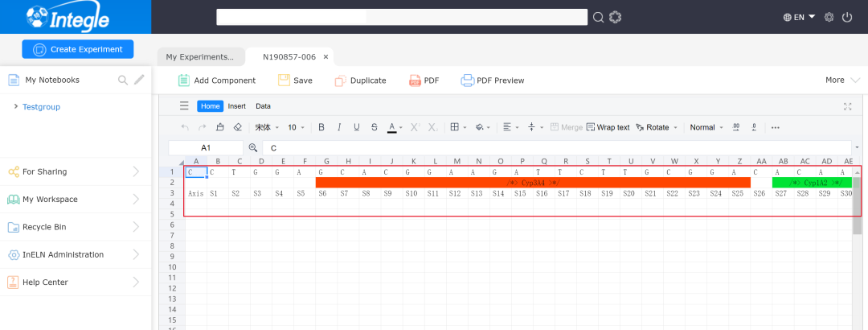Select the Home ribbon tab
The image size is (868, 330).
[x=211, y=106]
